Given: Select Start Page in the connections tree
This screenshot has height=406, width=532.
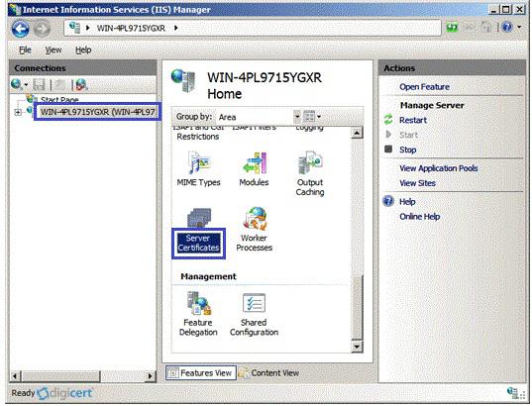Looking at the screenshot, I should (x=59, y=99).
